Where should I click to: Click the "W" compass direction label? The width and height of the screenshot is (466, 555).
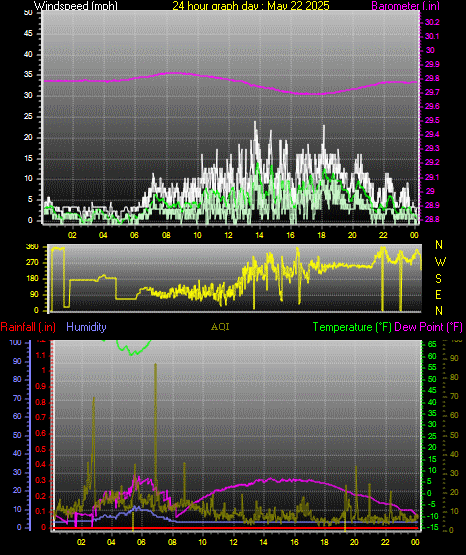[x=440, y=262]
